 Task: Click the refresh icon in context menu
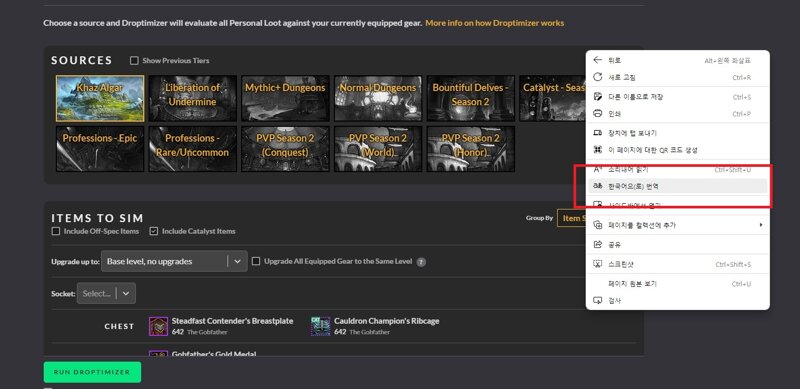coord(597,77)
